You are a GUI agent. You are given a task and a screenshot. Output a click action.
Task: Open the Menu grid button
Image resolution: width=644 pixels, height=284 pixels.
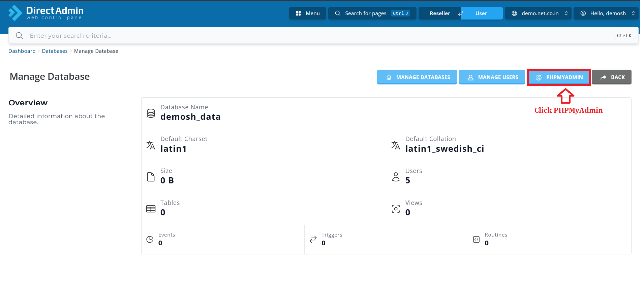pyautogui.click(x=308, y=13)
